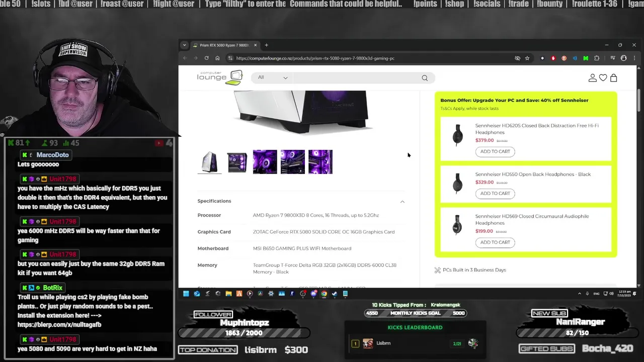Viewport: 644px width, 362px height.
Task: Show hidden system tray icons
Action: (580, 294)
